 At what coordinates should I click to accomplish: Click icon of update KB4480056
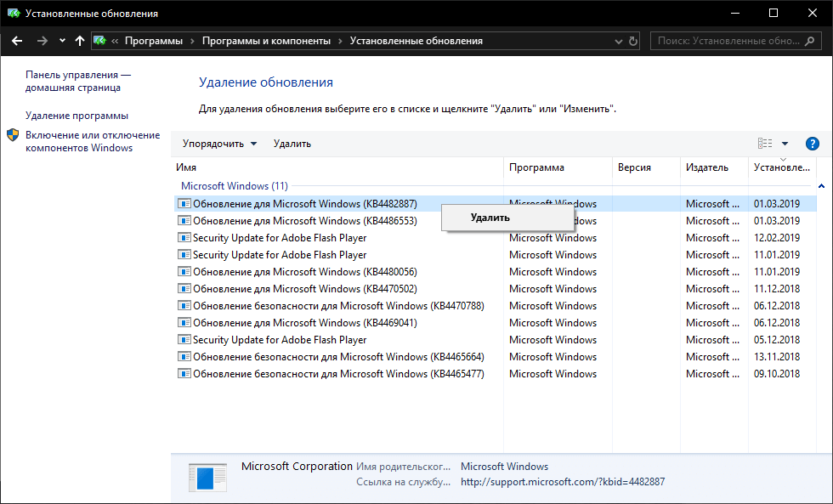click(184, 272)
